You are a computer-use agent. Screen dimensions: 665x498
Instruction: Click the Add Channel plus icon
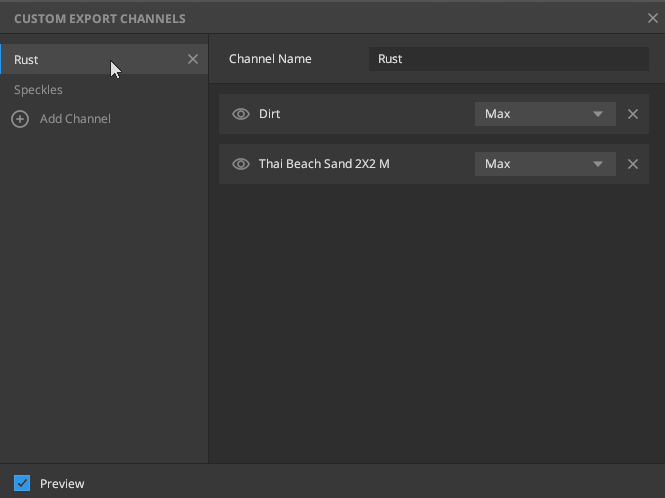pos(20,119)
